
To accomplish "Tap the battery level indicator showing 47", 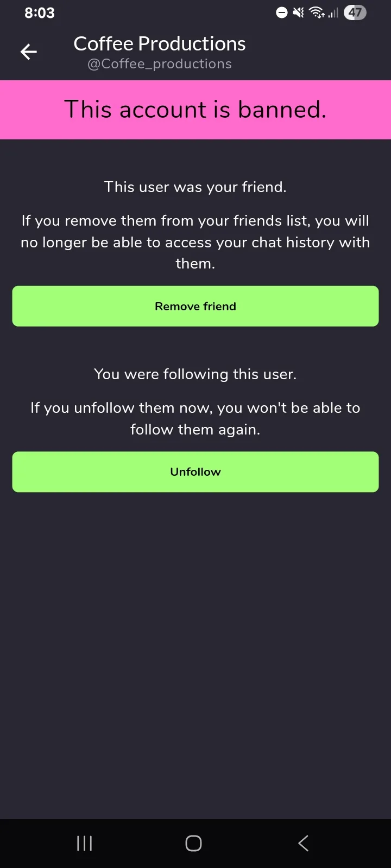I will pyautogui.click(x=355, y=12).
